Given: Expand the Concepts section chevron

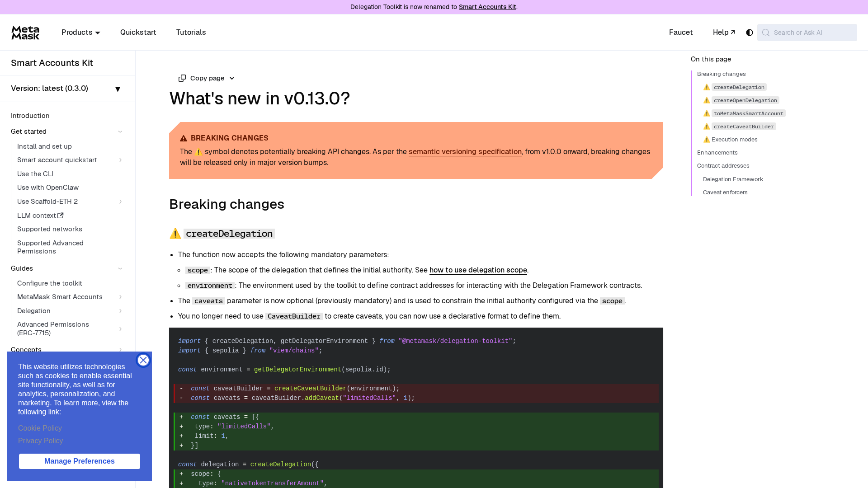Looking at the screenshot, I should [120, 350].
